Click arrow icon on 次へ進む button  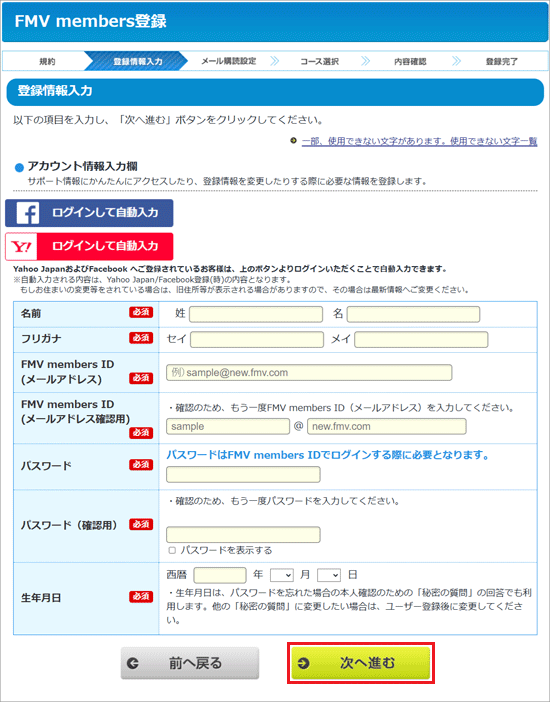[304, 663]
